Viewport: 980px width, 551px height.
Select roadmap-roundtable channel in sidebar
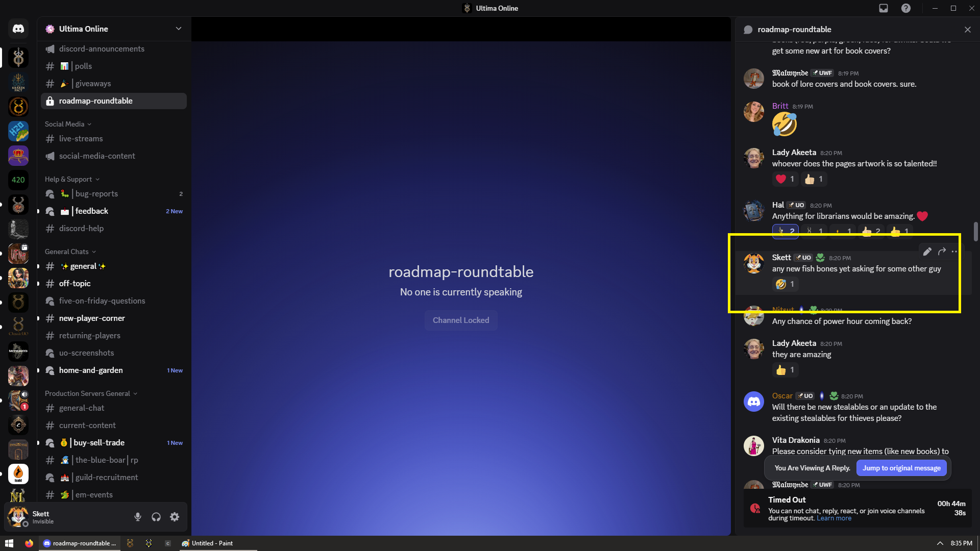pyautogui.click(x=114, y=101)
